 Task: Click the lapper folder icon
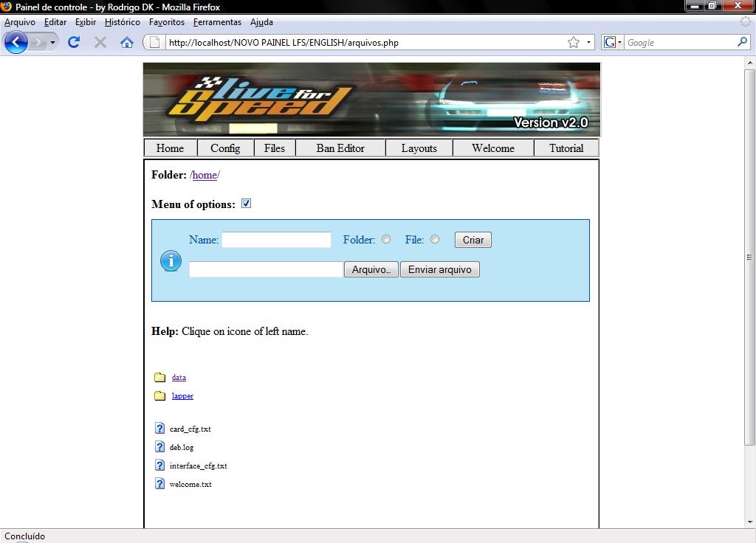coord(159,395)
